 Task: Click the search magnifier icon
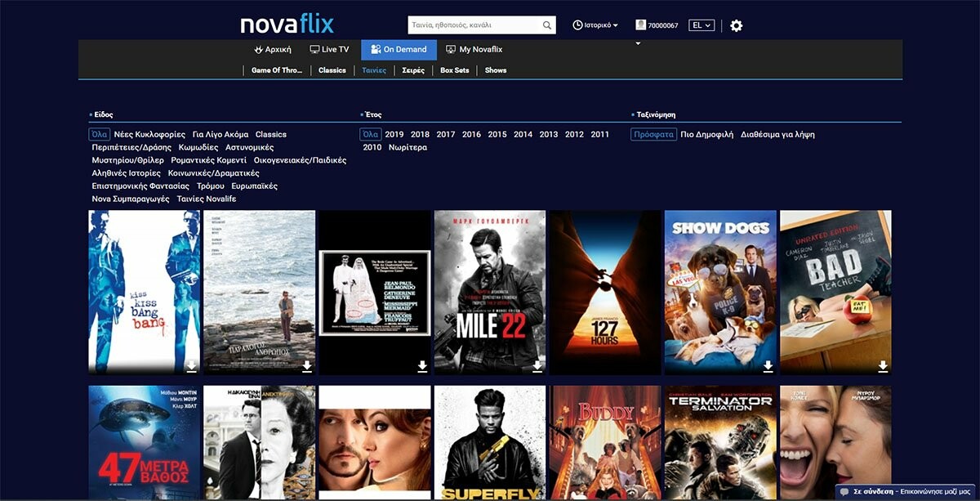coord(547,25)
